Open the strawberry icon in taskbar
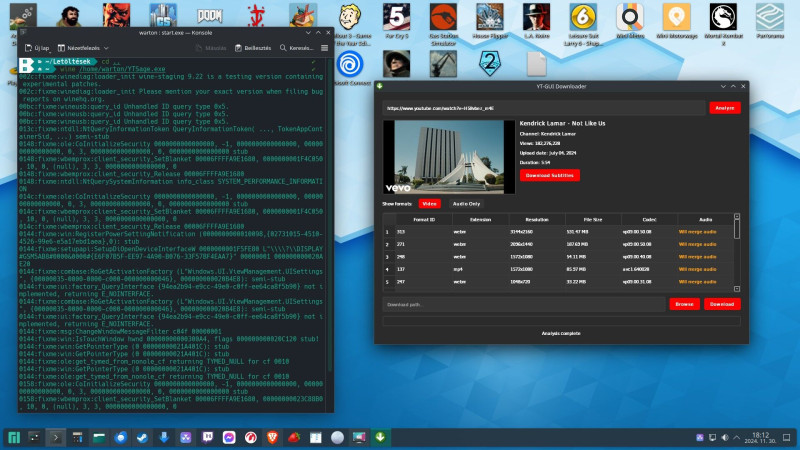This screenshot has width=800, height=450. (x=294, y=437)
